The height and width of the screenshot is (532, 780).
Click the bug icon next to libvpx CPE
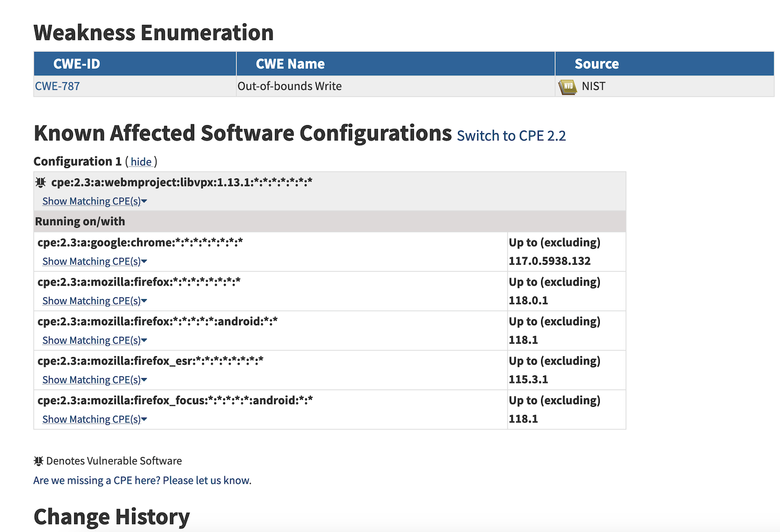[41, 182]
